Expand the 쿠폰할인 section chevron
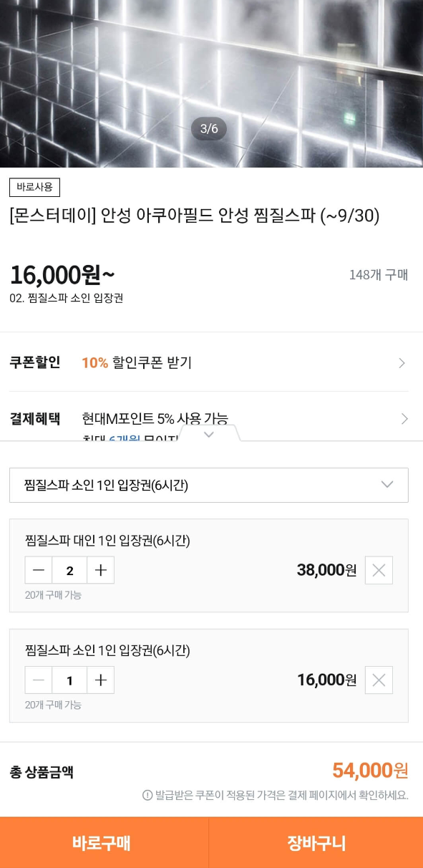 (403, 363)
